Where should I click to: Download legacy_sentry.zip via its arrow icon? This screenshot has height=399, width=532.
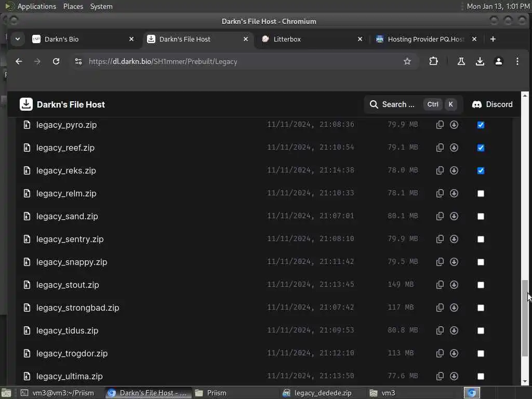point(454,239)
